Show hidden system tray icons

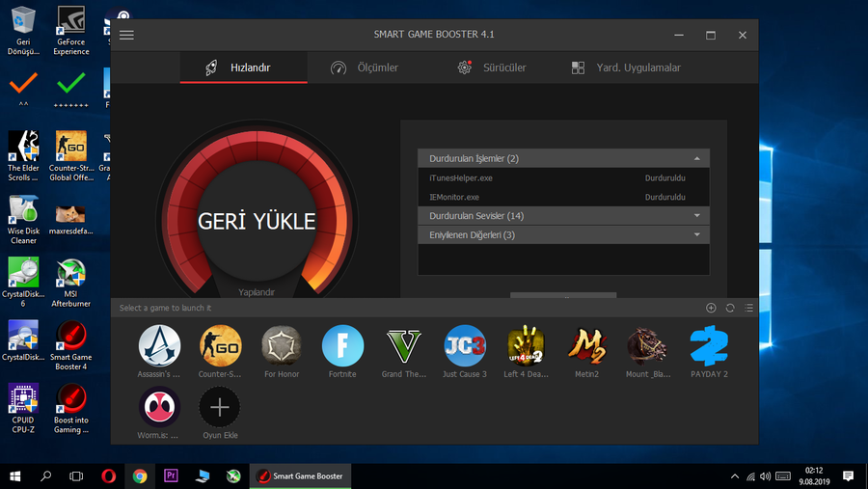tap(735, 476)
